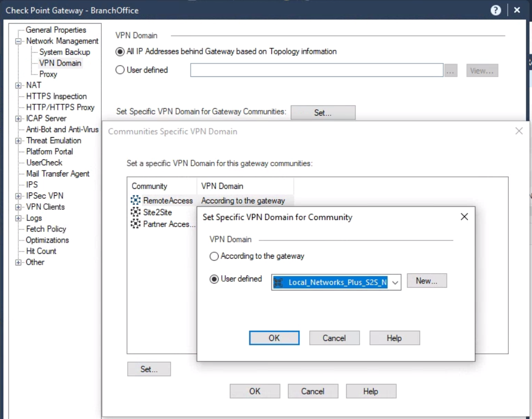
Task: Select the RemoteAccess community icon
Action: click(135, 200)
